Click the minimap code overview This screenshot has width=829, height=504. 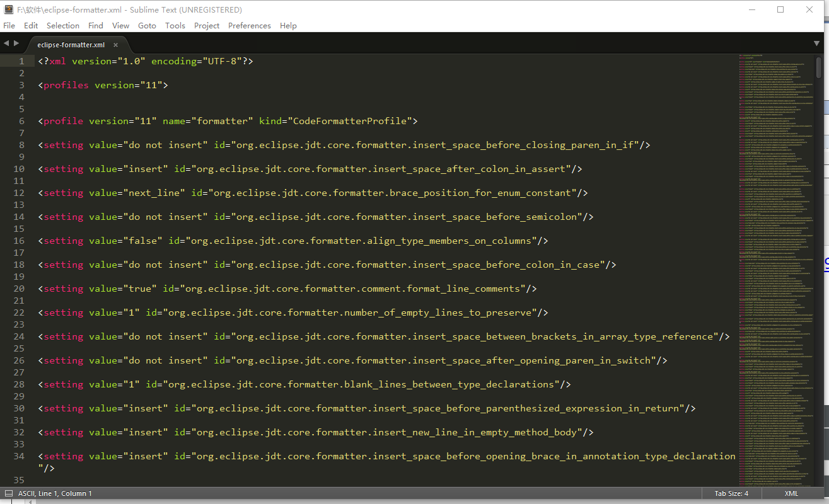(775, 252)
